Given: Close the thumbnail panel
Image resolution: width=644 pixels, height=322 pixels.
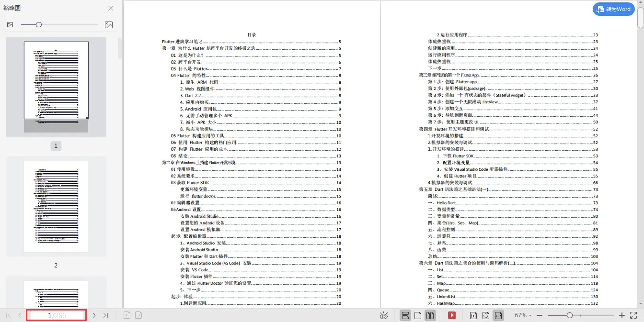Looking at the screenshot, I should [111, 8].
